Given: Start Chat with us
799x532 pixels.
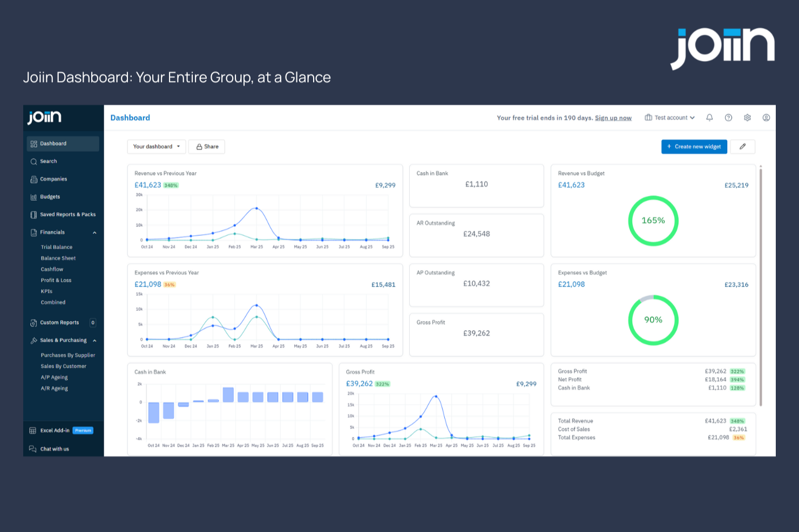Looking at the screenshot, I should (x=55, y=448).
